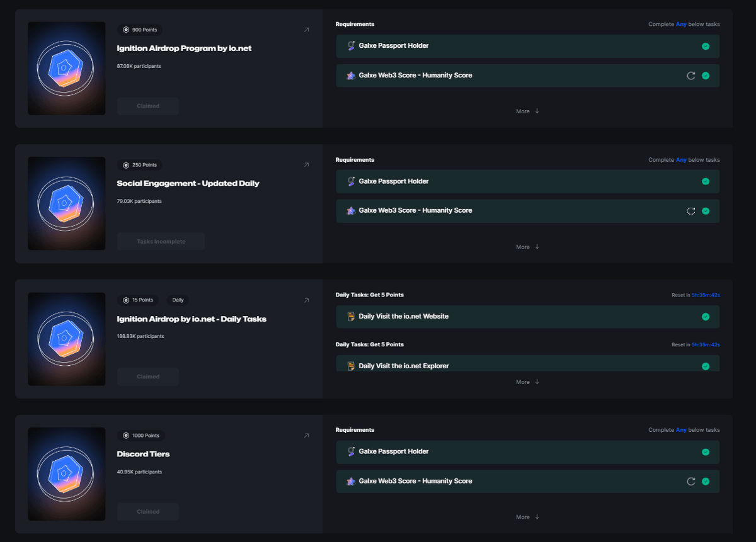Open external link arrow for Daily Tasks card

(306, 300)
